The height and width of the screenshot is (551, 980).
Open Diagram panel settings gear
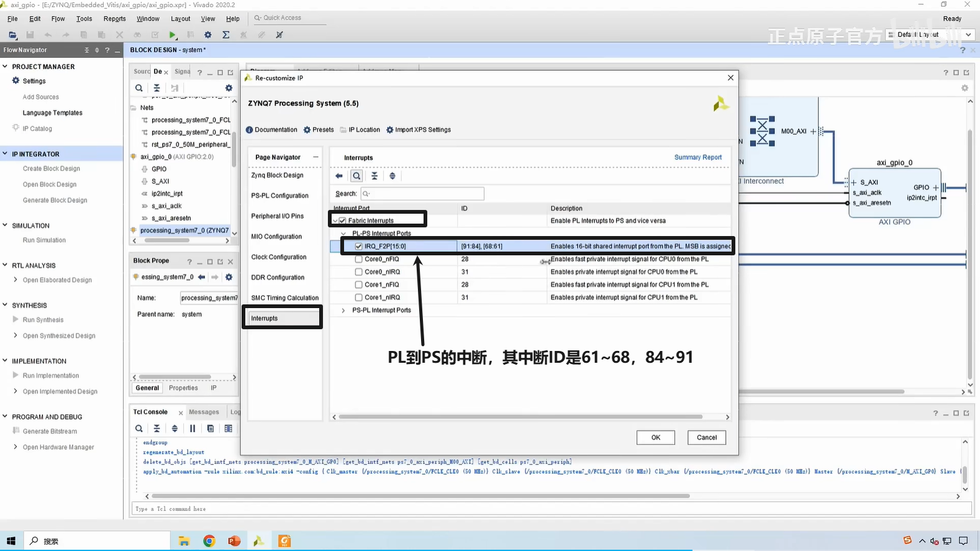click(964, 88)
